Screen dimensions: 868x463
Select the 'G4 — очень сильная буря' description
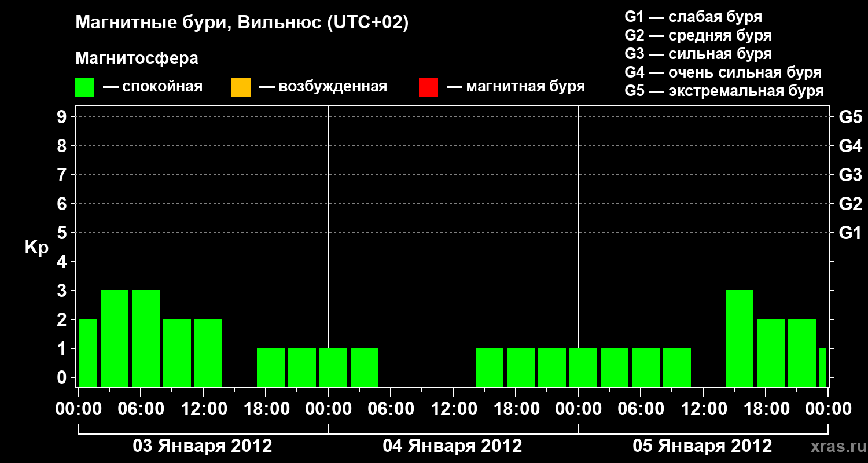coord(723,72)
